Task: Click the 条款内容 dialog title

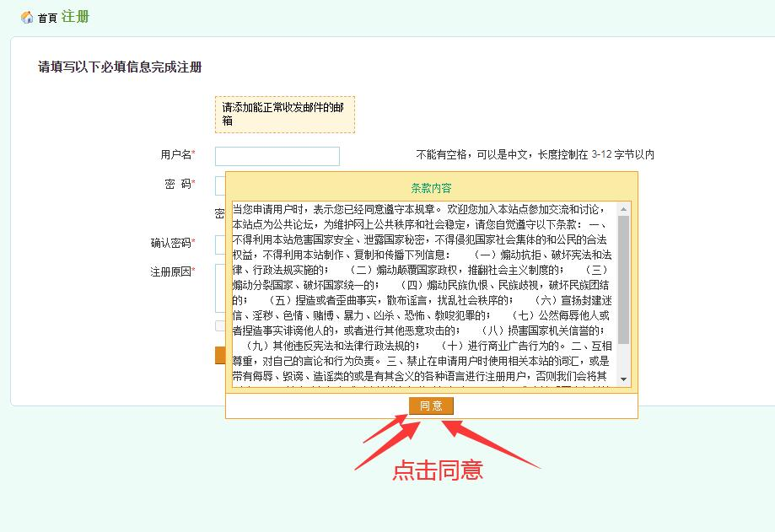Action: [431, 188]
